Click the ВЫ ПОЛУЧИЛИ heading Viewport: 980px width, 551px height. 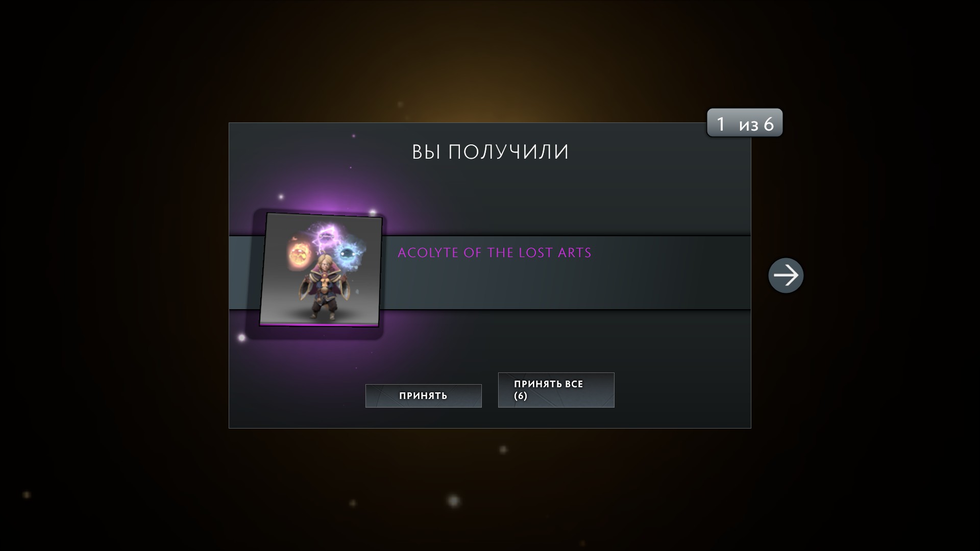point(490,152)
